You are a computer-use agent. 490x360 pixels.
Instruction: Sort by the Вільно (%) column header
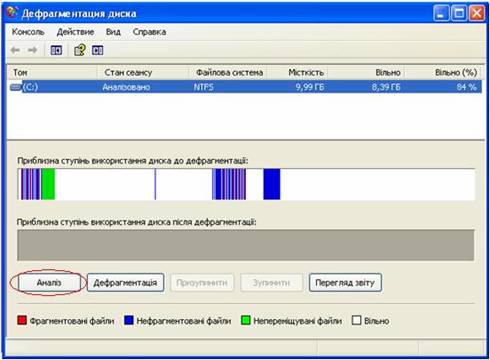(x=443, y=72)
